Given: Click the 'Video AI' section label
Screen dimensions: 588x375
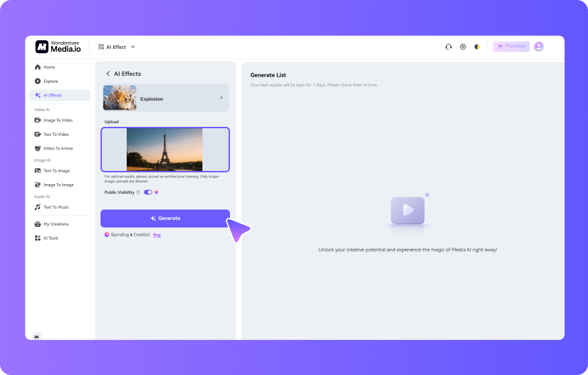Looking at the screenshot, I should pos(42,110).
